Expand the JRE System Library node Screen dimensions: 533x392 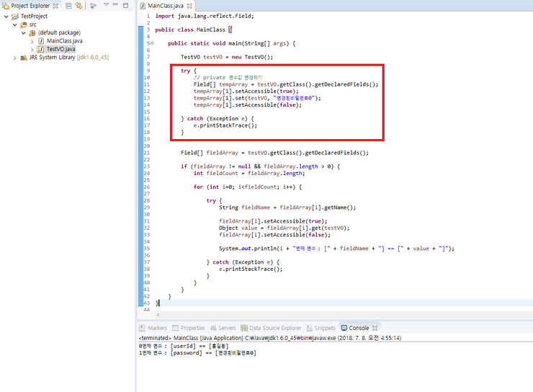(14, 58)
